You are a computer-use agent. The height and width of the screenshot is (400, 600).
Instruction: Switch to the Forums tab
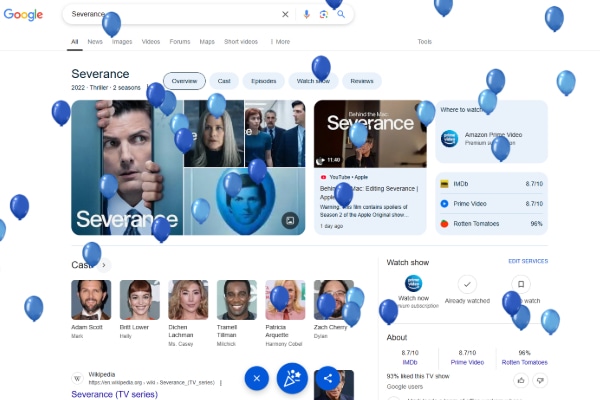pos(180,42)
